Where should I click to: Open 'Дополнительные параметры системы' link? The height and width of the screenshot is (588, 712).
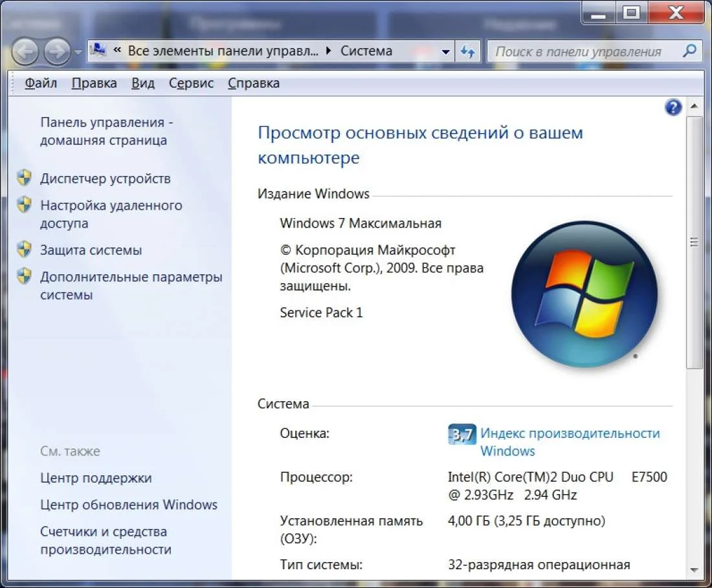(131, 286)
